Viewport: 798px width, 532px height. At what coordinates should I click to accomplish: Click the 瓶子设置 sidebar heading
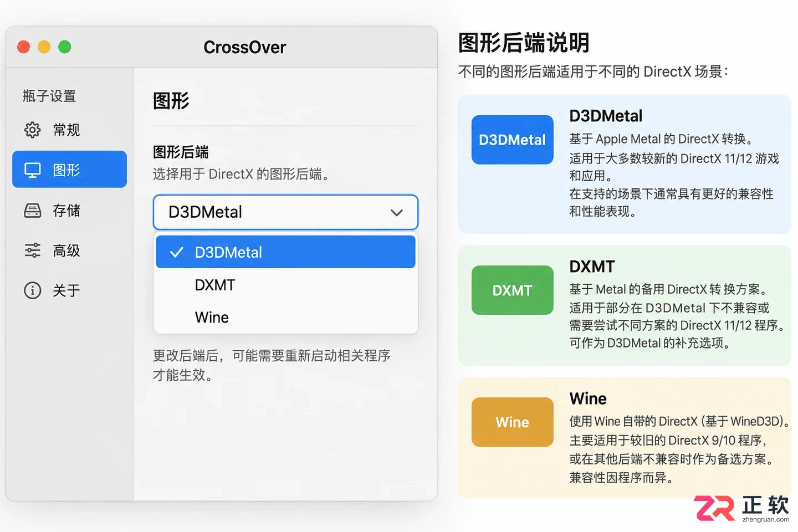pos(49,96)
